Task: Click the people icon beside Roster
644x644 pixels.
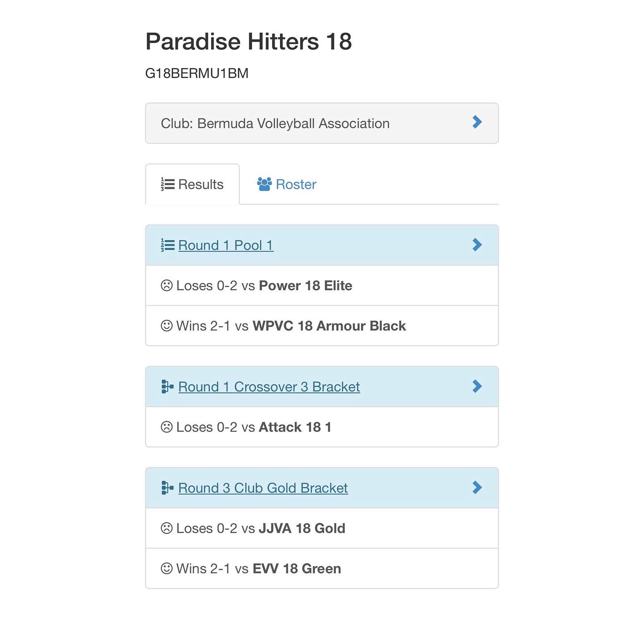Action: (x=264, y=184)
